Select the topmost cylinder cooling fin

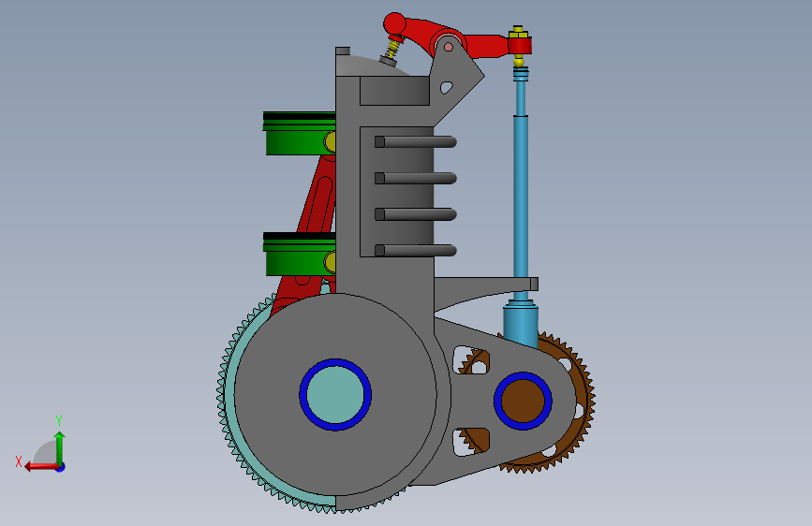(x=415, y=141)
